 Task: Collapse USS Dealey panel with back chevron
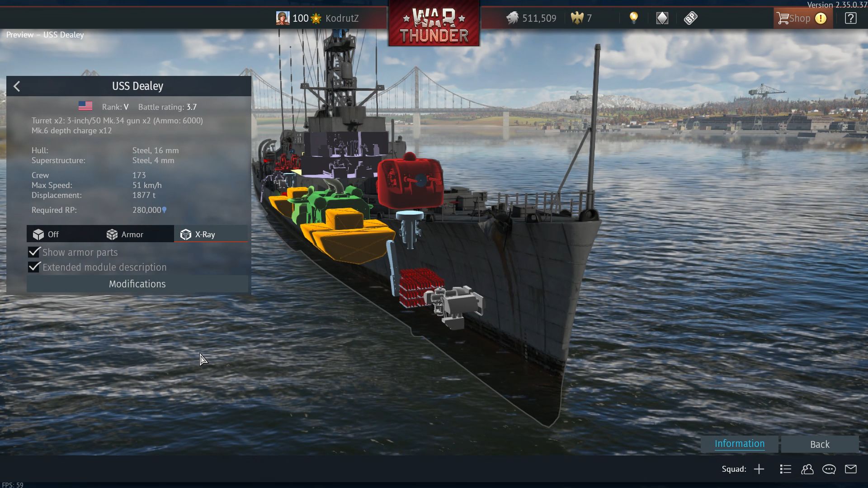[17, 86]
